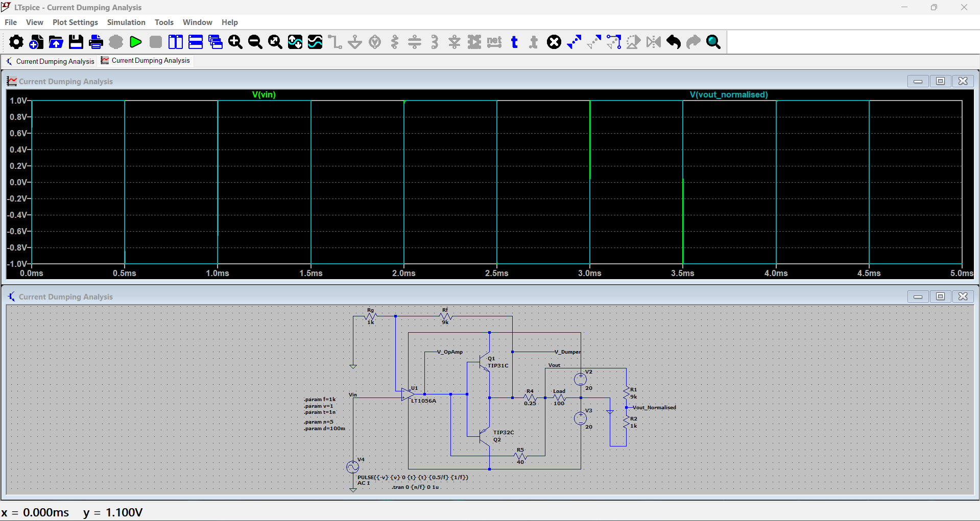Screen dimensions: 980x521
Task: Cascade the windows
Action: [216, 42]
